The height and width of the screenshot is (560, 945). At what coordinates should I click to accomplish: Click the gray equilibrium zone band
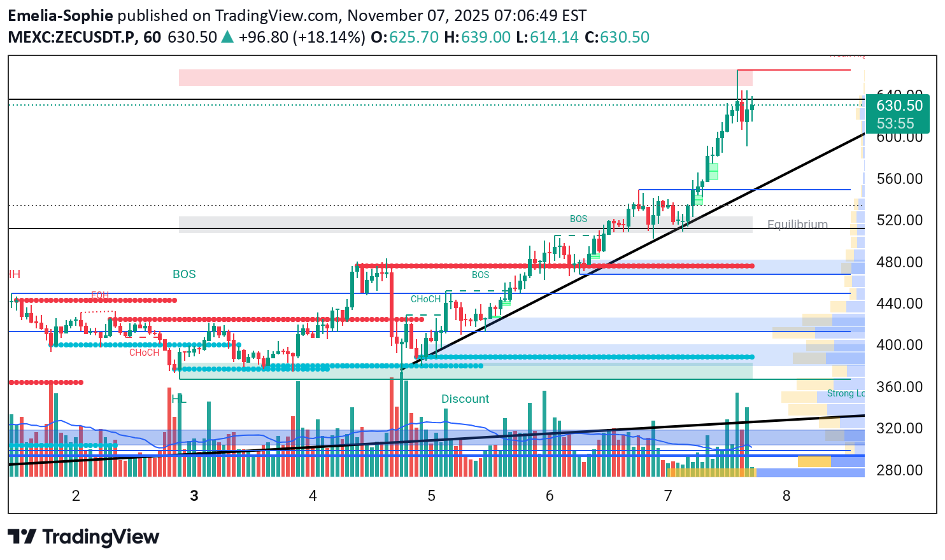pos(382,224)
